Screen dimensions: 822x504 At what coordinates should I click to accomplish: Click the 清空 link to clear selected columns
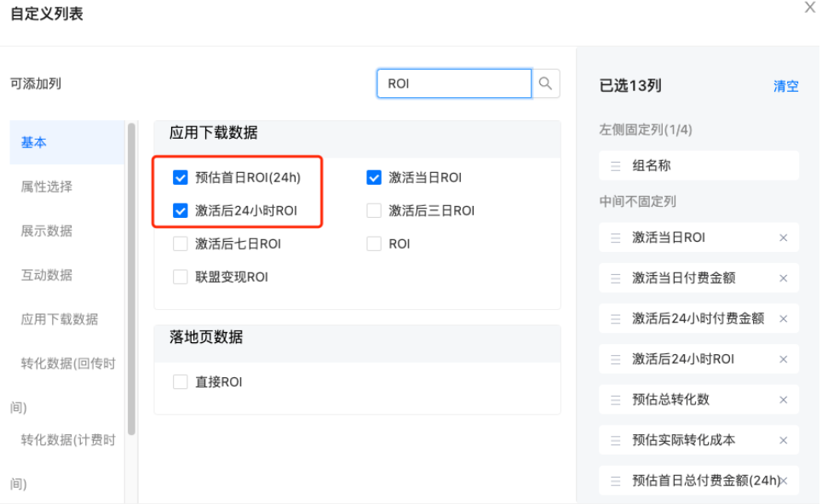click(785, 86)
